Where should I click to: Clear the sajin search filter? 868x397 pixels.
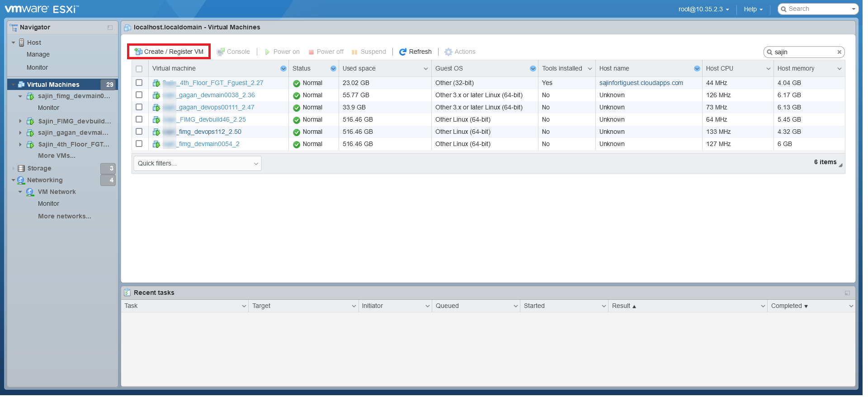839,52
